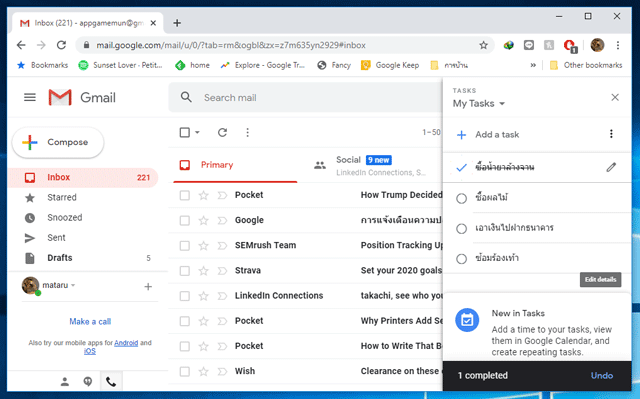
Task: Open the Explore - Google Trends bookmark
Action: click(x=263, y=65)
